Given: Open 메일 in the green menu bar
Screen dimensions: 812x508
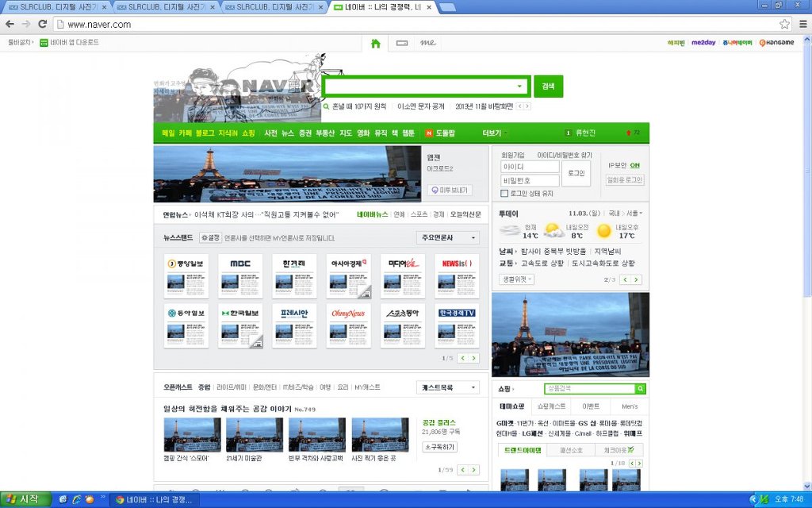Looking at the screenshot, I should click(168, 133).
